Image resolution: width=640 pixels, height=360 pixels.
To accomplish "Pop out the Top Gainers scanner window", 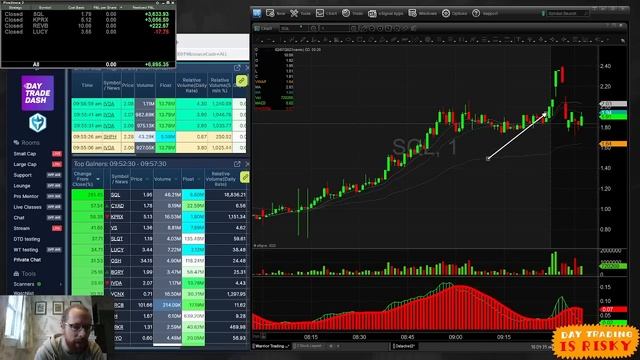I will pos(237,164).
